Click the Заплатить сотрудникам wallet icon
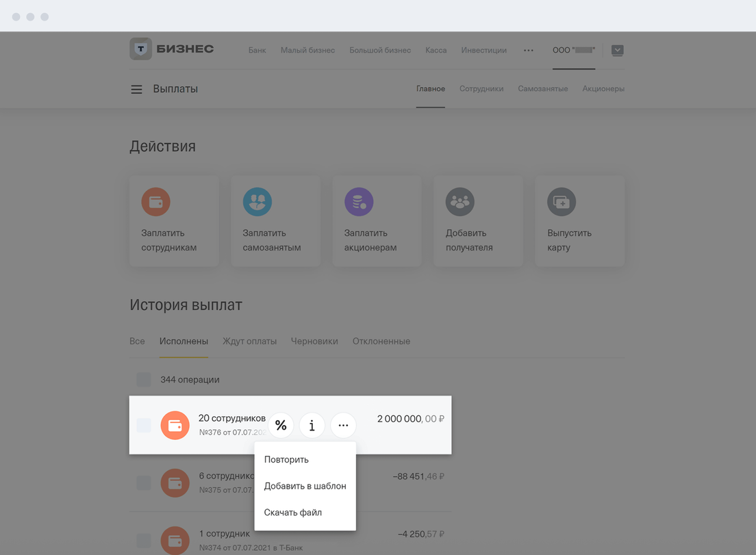The height and width of the screenshot is (555, 756). (x=155, y=202)
